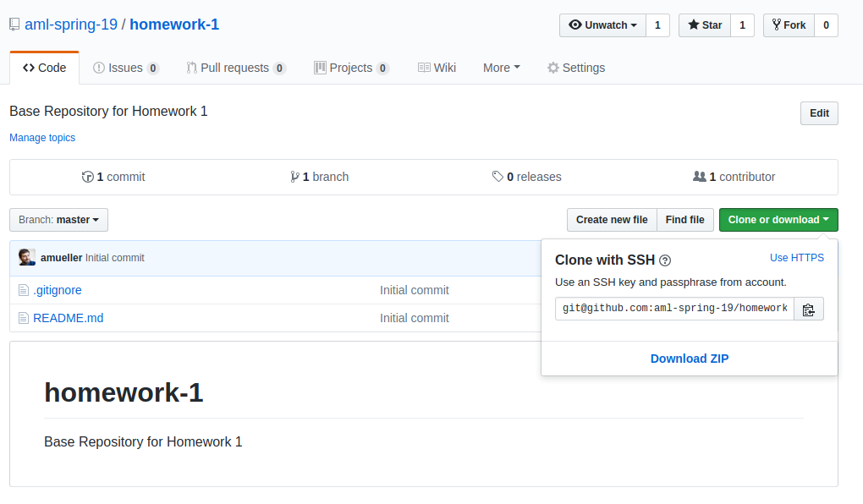The width and height of the screenshot is (863, 504).
Task: View the 1 contributor page
Action: pyautogui.click(x=734, y=177)
